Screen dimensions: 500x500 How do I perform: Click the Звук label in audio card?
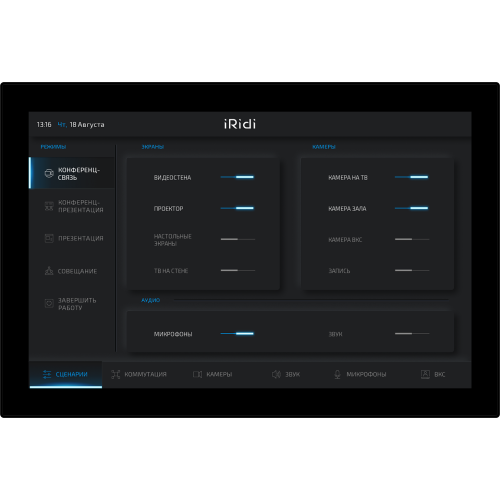[x=335, y=334]
